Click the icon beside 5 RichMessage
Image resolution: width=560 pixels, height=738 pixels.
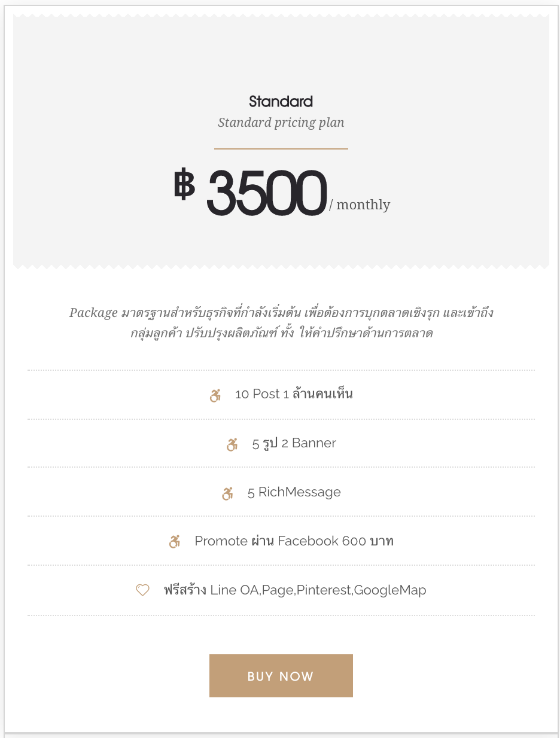[227, 493]
